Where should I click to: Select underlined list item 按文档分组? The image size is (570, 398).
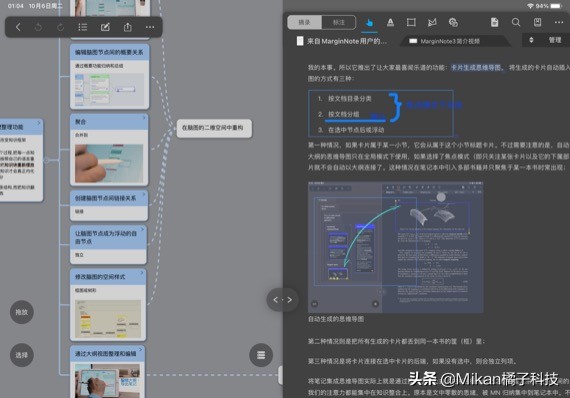coord(344,114)
